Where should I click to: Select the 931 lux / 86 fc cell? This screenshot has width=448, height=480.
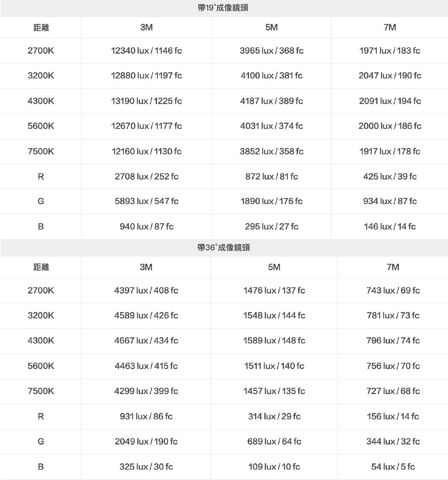click(x=146, y=416)
